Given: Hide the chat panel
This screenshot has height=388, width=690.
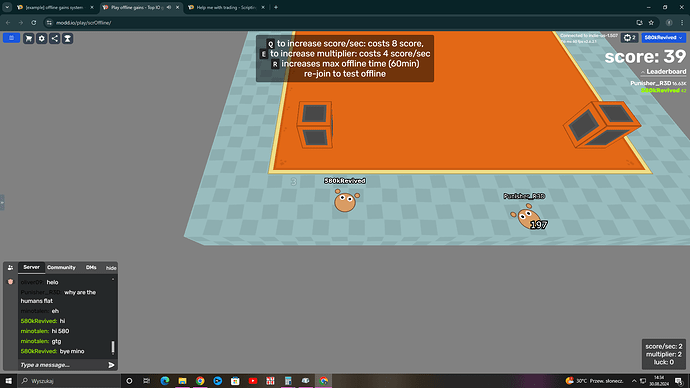Looking at the screenshot, I should [111, 268].
